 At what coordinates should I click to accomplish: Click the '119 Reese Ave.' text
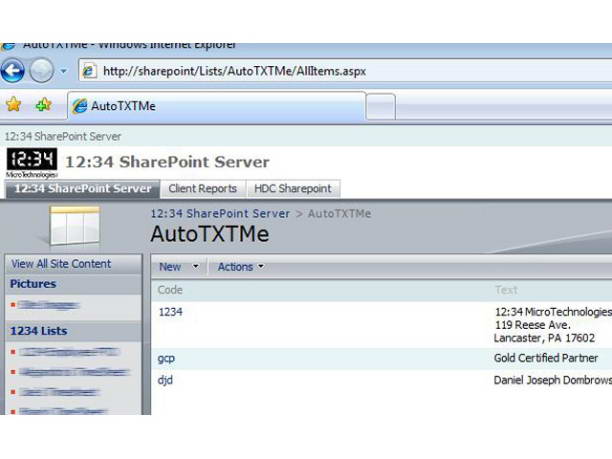[x=533, y=325]
